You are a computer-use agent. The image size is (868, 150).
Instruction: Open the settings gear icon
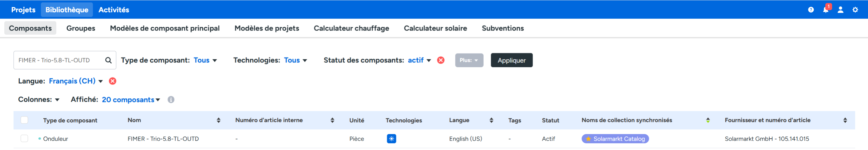coord(855,10)
